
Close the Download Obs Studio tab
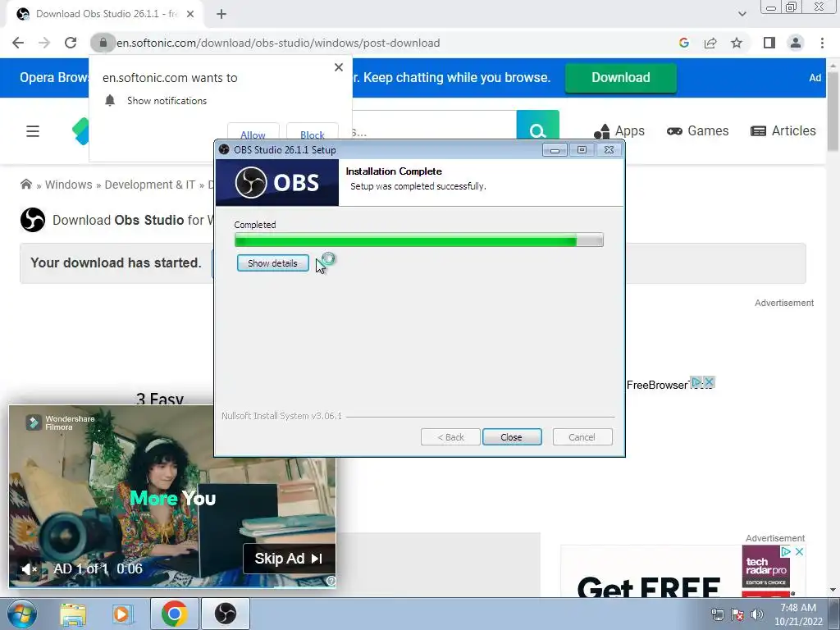pyautogui.click(x=190, y=14)
